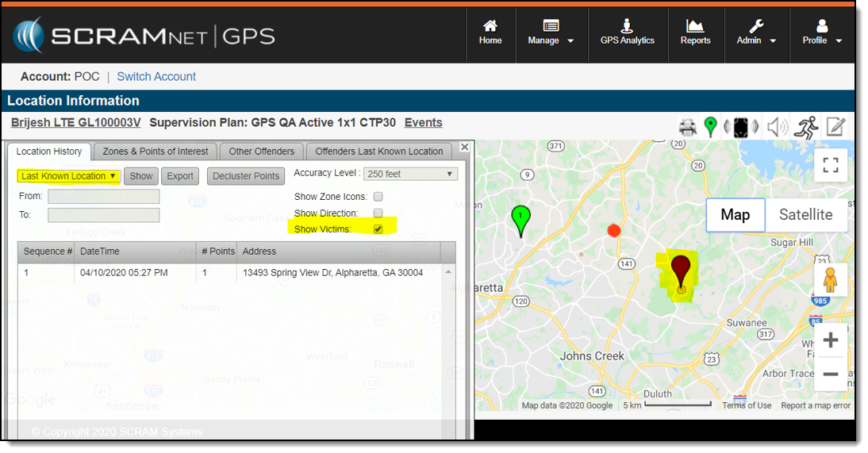Click the green map pin toolbar icon
The width and height of the screenshot is (868, 453).
(711, 127)
